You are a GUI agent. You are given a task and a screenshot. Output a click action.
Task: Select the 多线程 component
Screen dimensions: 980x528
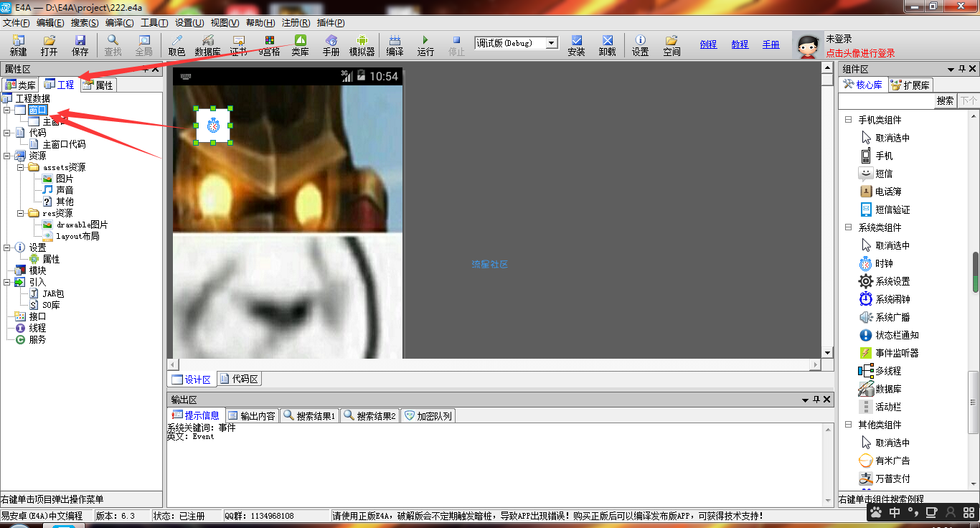click(880, 371)
